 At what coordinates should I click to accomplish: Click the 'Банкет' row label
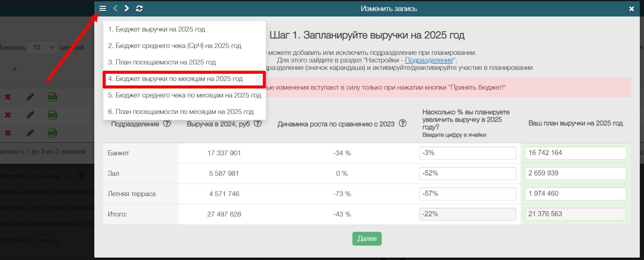coord(118,153)
